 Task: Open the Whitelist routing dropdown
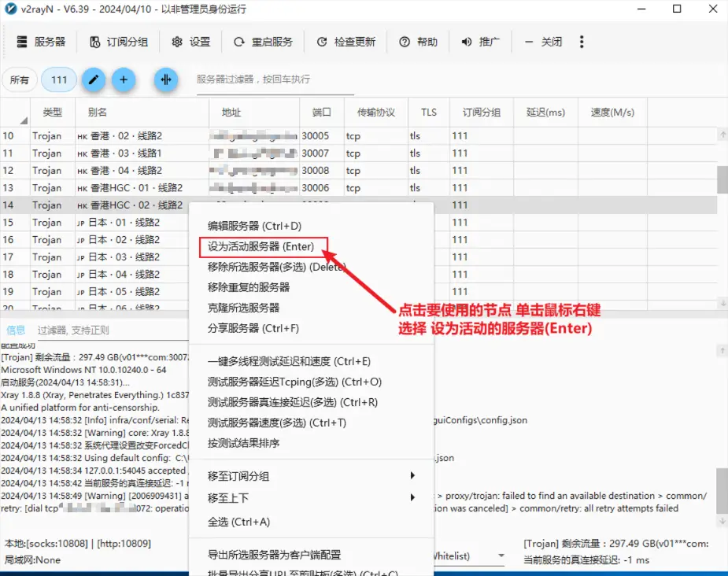tap(468, 556)
